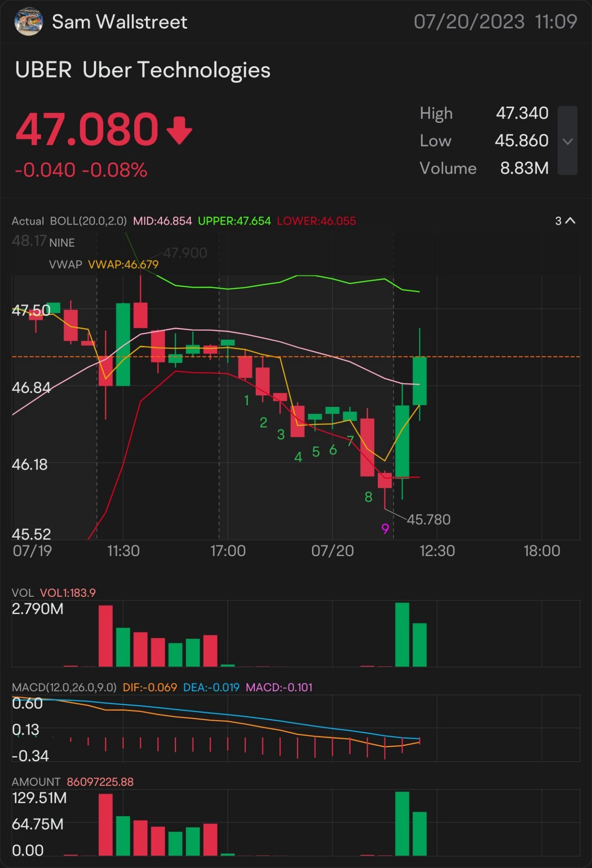The width and height of the screenshot is (592, 868).
Task: Tap the Low 45.860 value
Action: [x=522, y=141]
